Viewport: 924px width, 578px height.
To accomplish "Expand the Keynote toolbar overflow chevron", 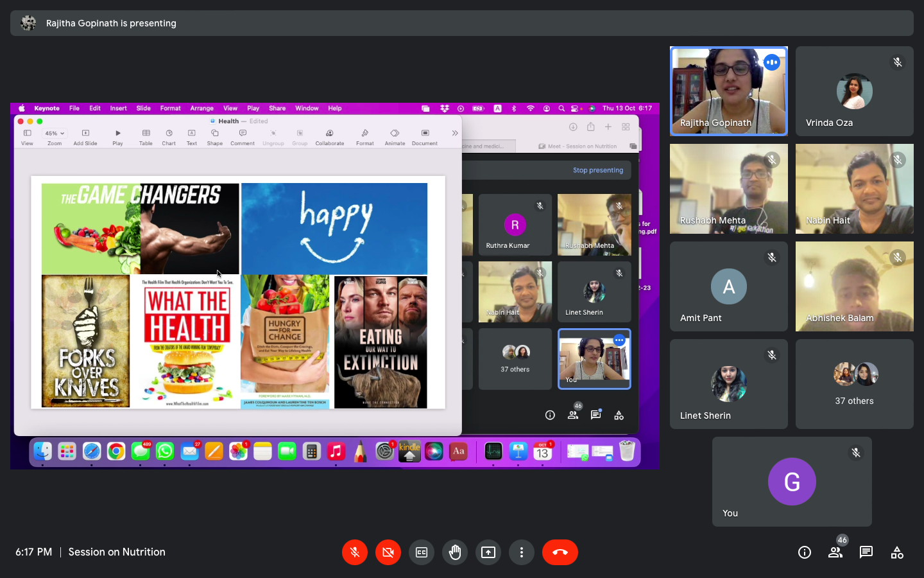I will (x=454, y=134).
